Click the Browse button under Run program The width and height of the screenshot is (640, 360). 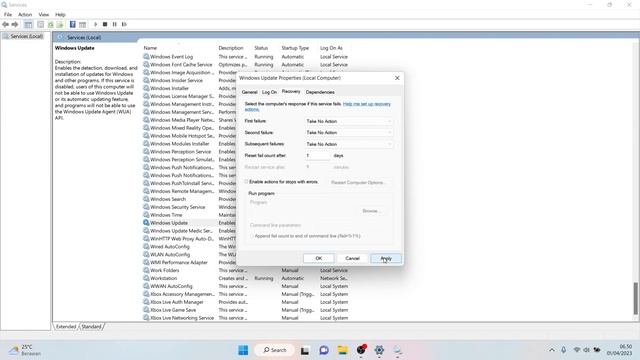(x=371, y=211)
